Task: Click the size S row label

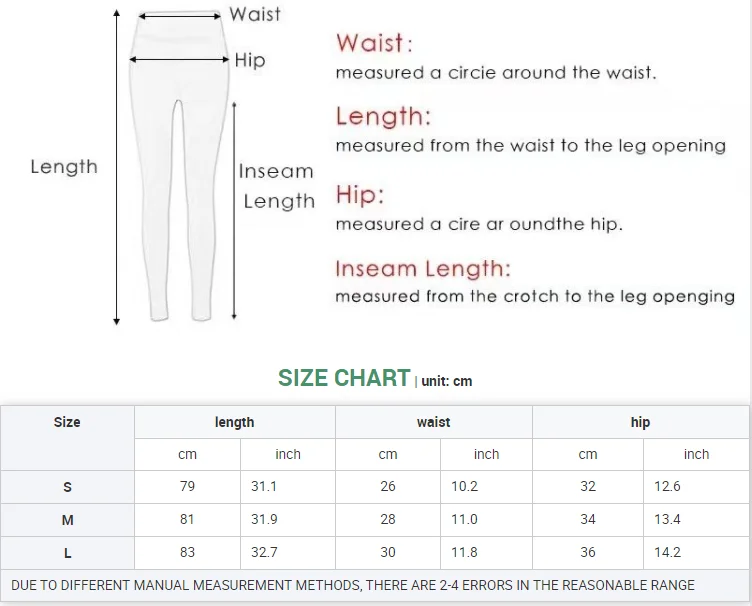Action: pos(67,487)
